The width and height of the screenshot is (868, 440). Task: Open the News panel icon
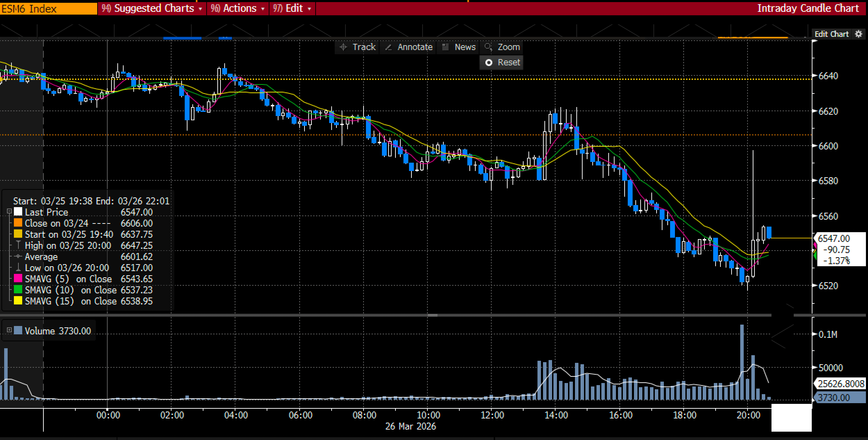445,47
